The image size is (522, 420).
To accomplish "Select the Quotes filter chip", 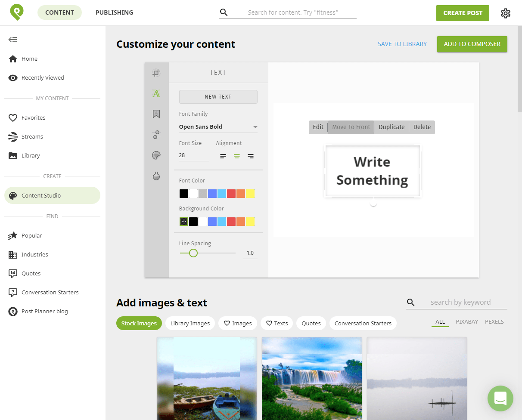I will tap(311, 323).
